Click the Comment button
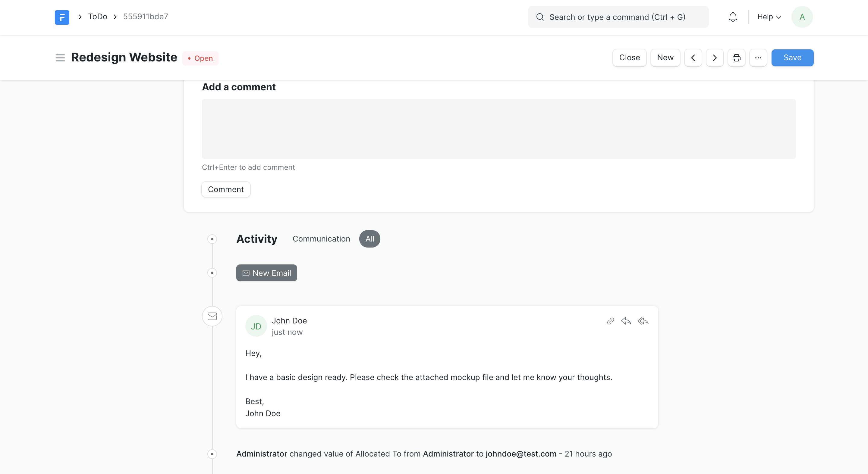868x474 pixels. click(x=226, y=189)
